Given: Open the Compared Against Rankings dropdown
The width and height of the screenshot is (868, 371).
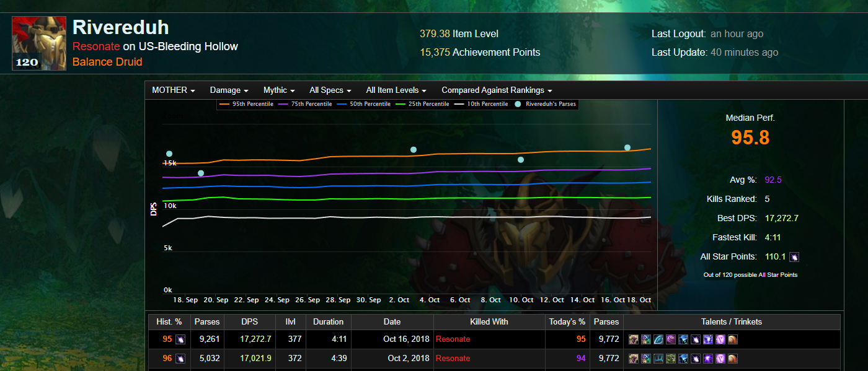Looking at the screenshot, I should 497,90.
